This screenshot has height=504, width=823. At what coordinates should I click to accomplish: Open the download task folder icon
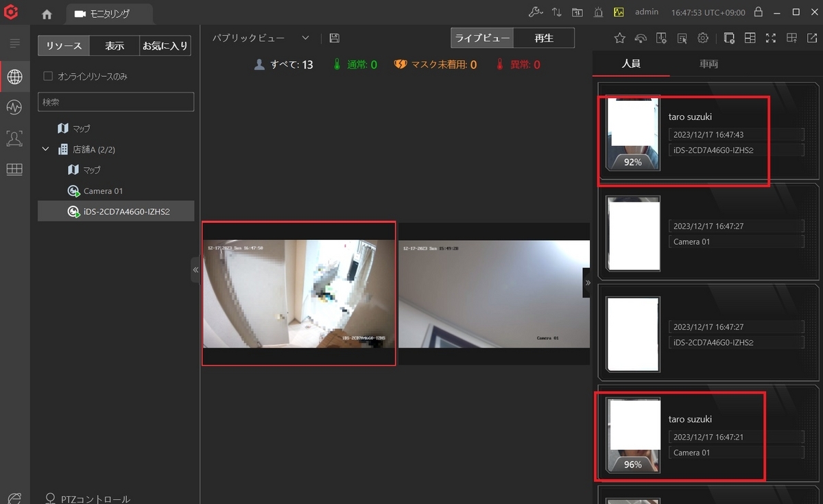pos(577,12)
